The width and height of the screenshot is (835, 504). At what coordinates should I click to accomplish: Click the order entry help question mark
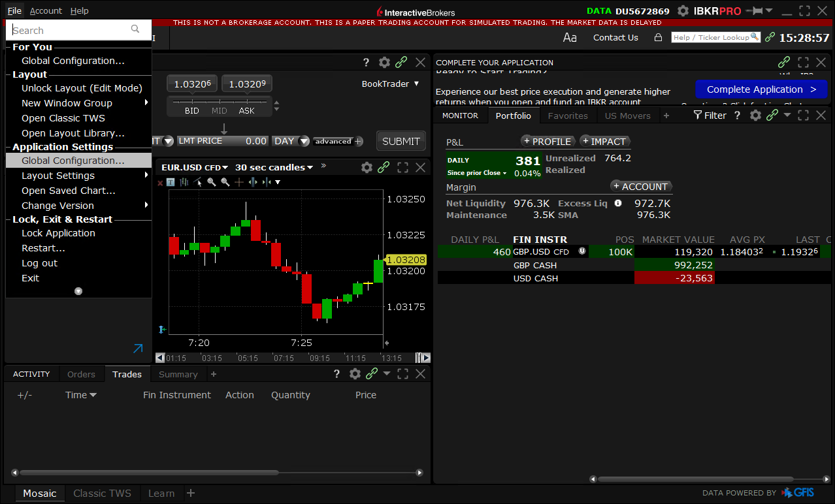(x=367, y=63)
